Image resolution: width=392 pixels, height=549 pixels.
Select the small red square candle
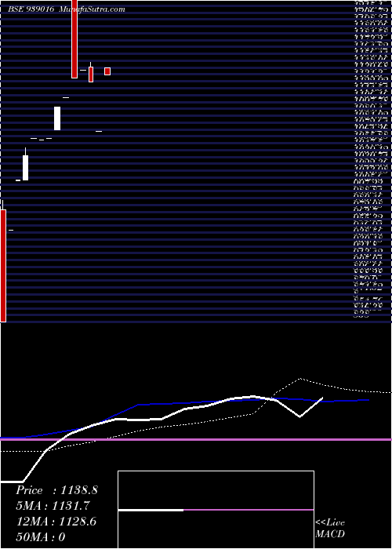tap(107, 71)
